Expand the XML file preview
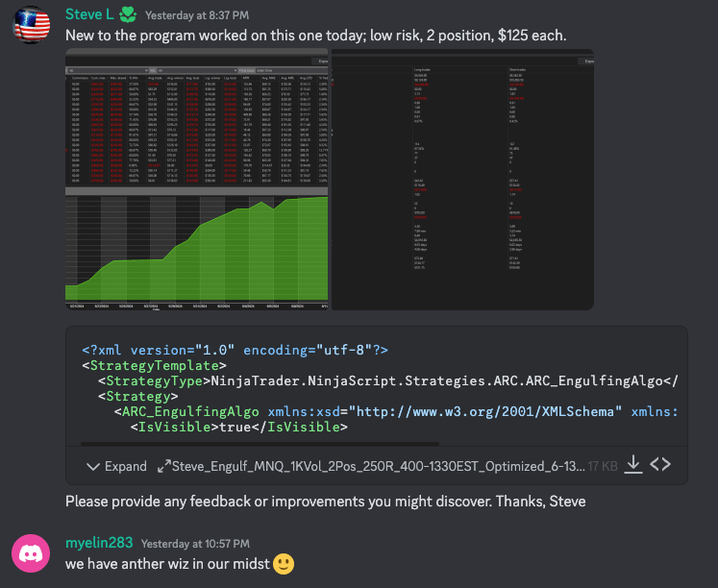 pyautogui.click(x=116, y=466)
